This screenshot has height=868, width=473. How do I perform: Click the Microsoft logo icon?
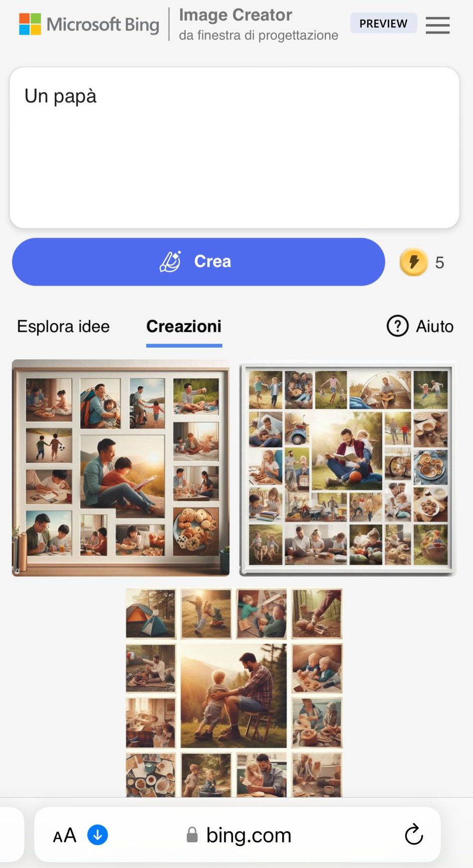(x=30, y=24)
